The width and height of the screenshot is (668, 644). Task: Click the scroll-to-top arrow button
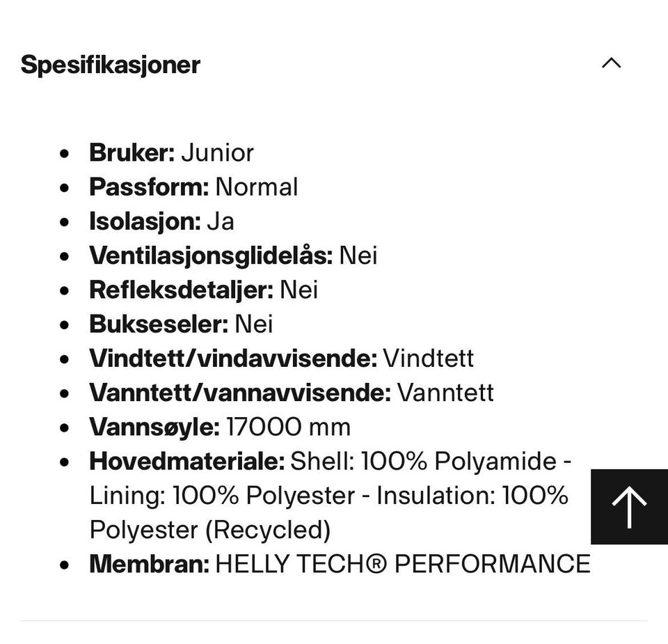coord(629,507)
